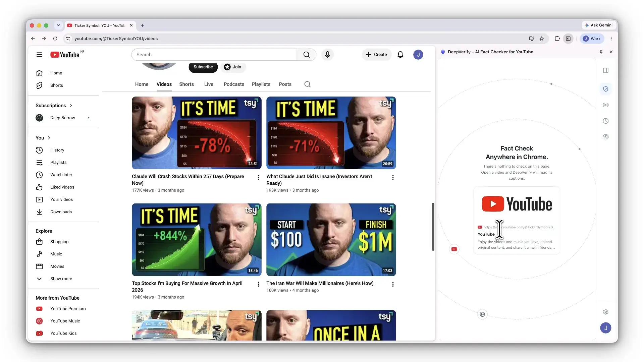Click install app icon in address bar
The image size is (644, 362).
(532, 39)
